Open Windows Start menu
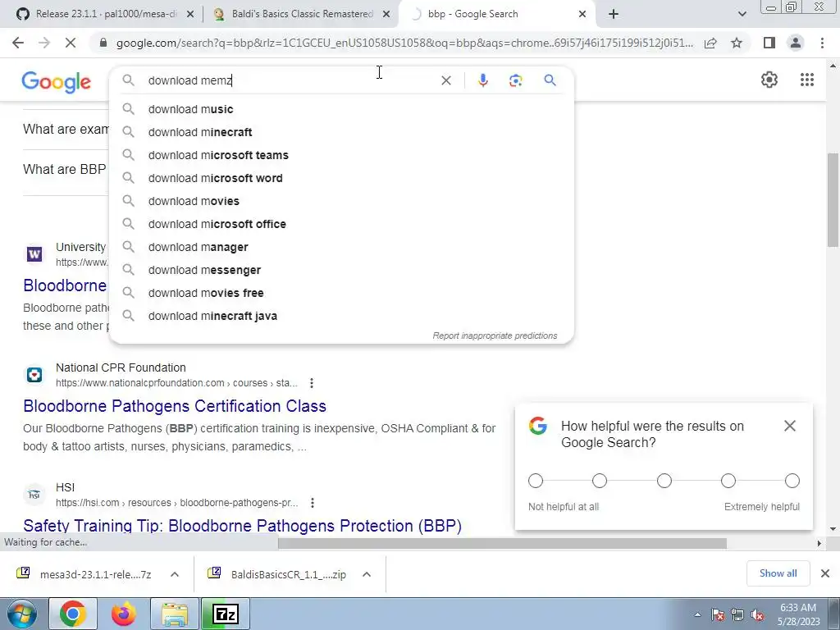 coord(21,614)
